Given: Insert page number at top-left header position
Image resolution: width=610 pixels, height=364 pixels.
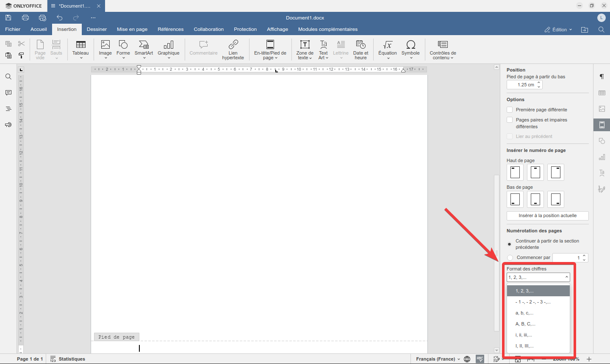Looking at the screenshot, I should point(515,172).
